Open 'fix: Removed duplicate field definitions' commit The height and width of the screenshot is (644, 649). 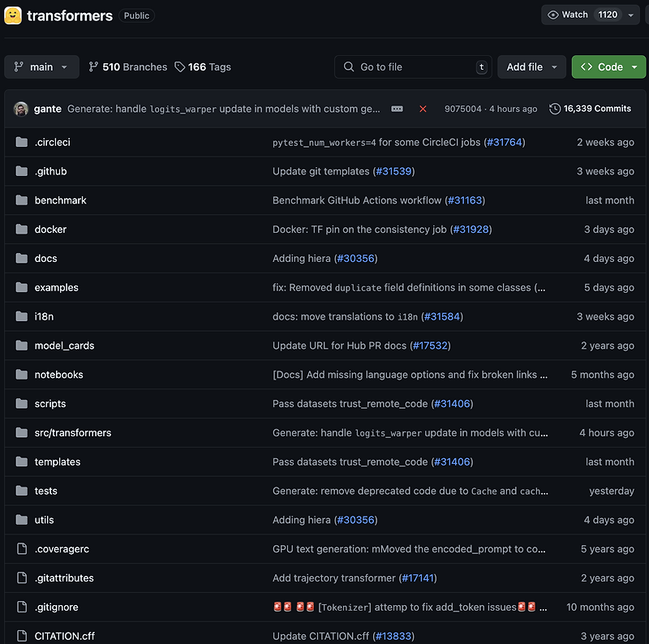pos(409,287)
